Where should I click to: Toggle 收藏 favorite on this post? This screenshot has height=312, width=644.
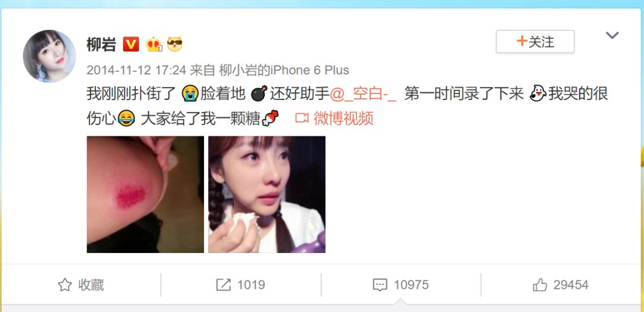point(81,285)
